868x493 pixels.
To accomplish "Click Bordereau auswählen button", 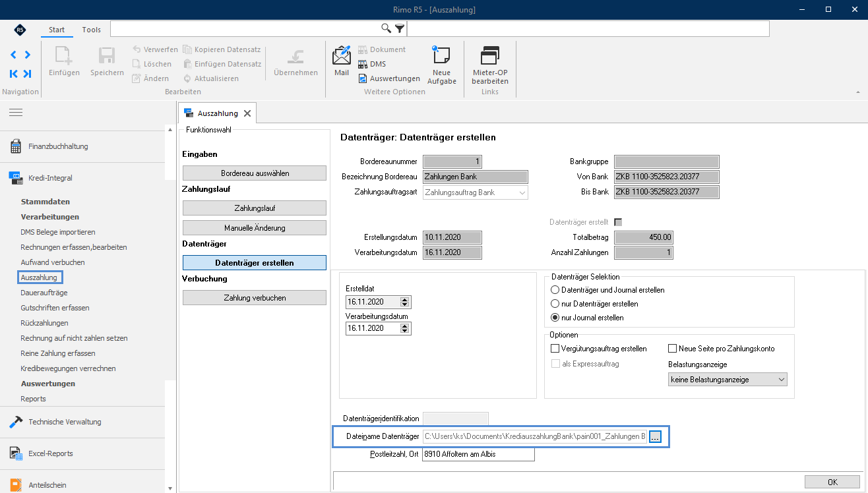I will coord(255,173).
